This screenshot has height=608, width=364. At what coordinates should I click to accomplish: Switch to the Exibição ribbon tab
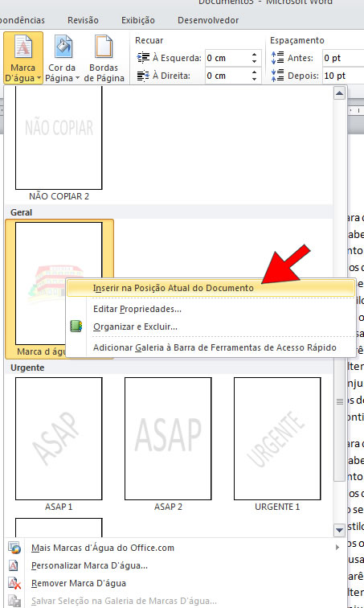(x=138, y=20)
